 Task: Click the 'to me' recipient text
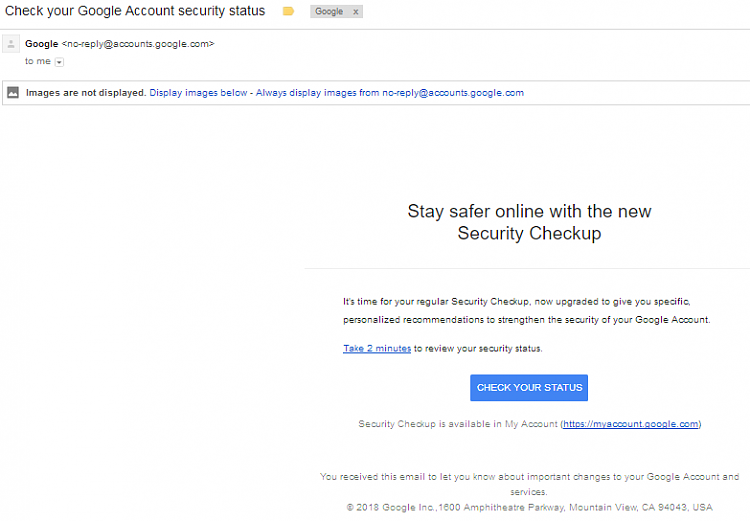[38, 61]
